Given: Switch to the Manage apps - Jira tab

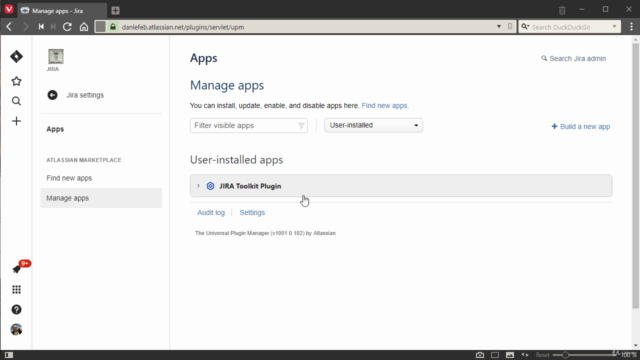Looking at the screenshot, I should pos(62,11).
